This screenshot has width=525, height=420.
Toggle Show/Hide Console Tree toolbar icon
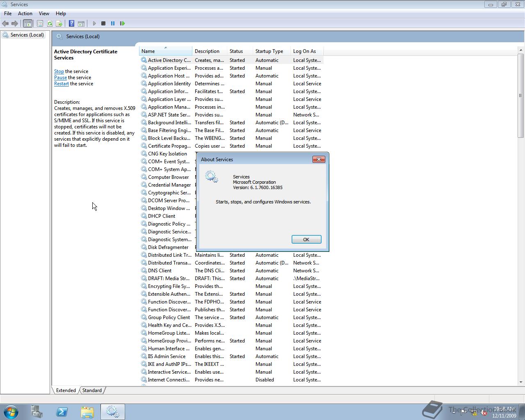tap(27, 23)
